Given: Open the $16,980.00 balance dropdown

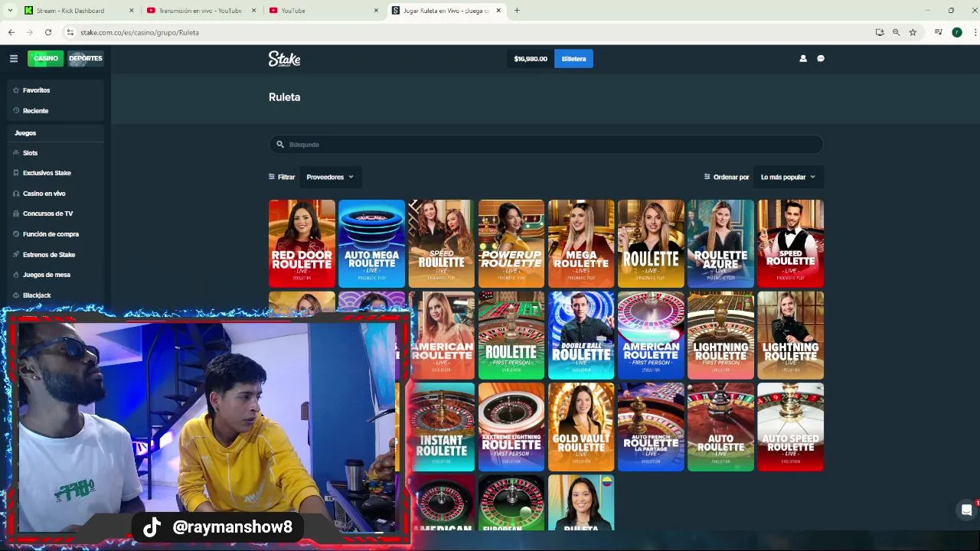Looking at the screenshot, I should [531, 59].
